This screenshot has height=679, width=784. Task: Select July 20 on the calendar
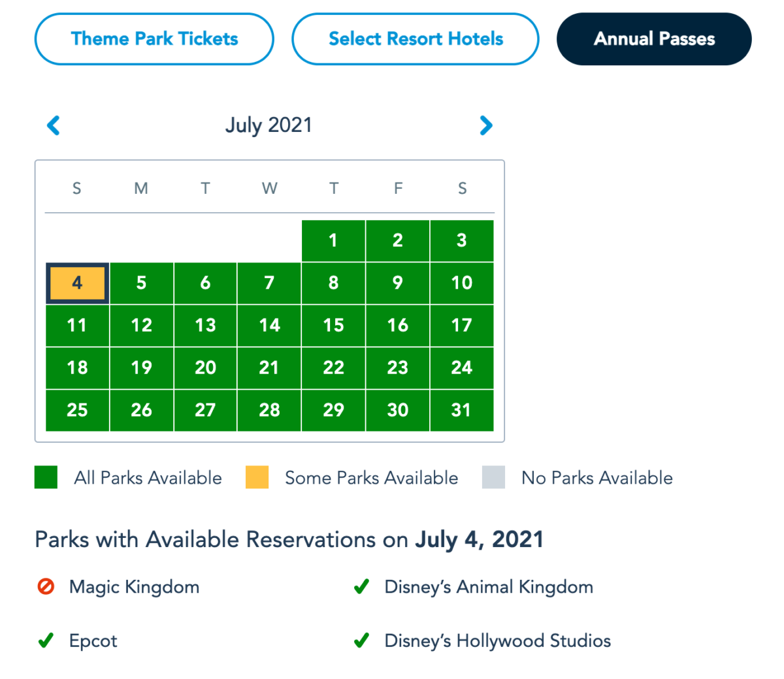205,368
